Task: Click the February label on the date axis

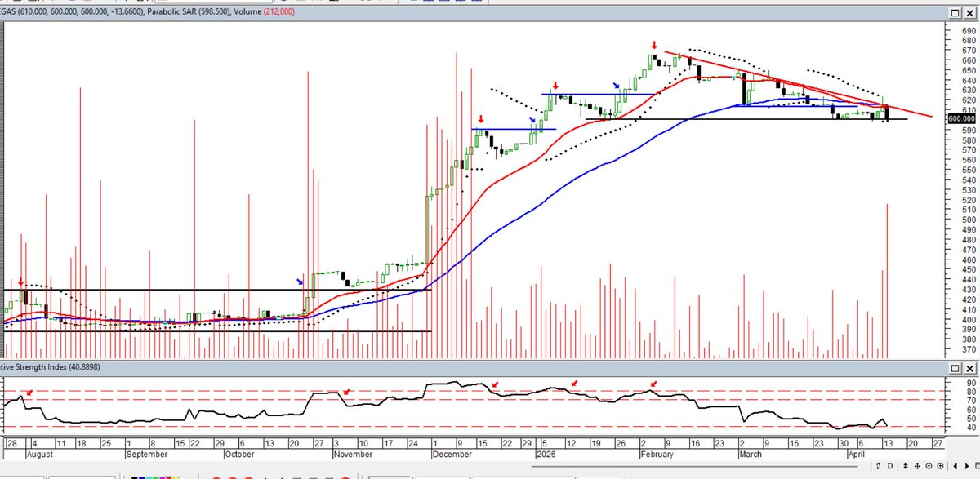Action: pos(656,454)
